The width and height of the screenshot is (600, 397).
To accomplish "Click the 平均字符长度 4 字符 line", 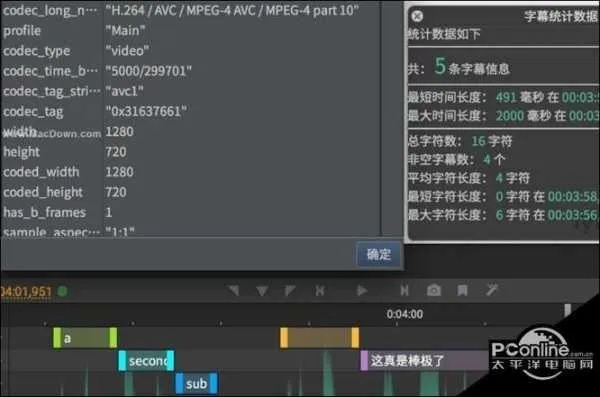I will pyautogui.click(x=469, y=178).
